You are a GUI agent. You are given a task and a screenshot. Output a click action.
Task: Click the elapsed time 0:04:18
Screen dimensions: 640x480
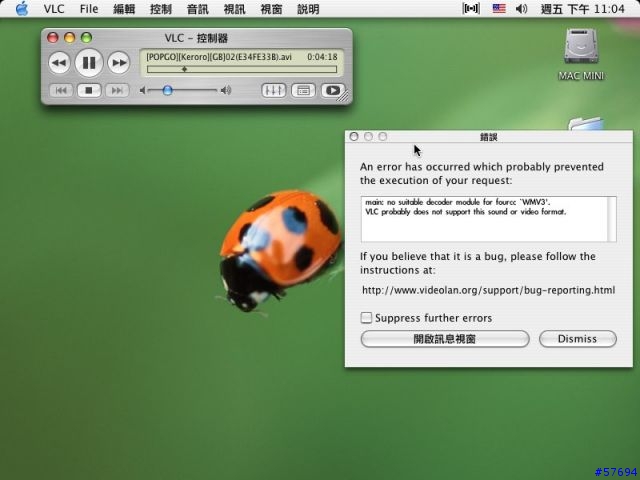point(322,57)
